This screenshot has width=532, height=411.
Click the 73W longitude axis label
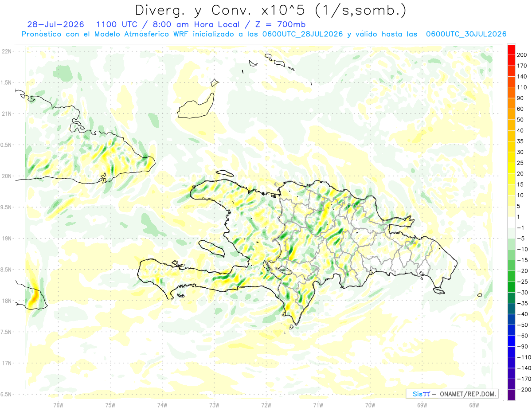(214, 405)
